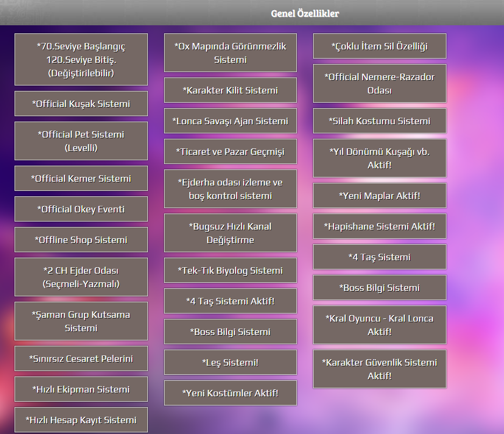
Task: Select Hapishane Sistemi Aktif! box
Action: [380, 226]
